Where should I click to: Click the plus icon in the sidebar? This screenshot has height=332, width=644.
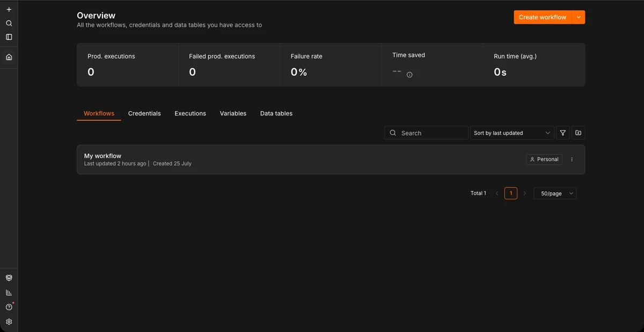click(9, 10)
